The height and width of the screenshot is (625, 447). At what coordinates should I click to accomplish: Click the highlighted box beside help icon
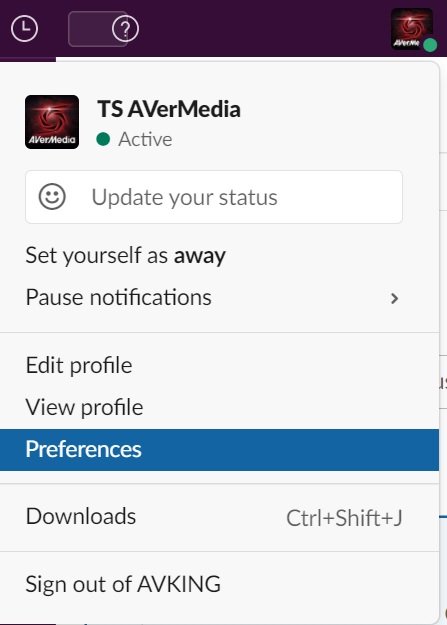(x=98, y=29)
